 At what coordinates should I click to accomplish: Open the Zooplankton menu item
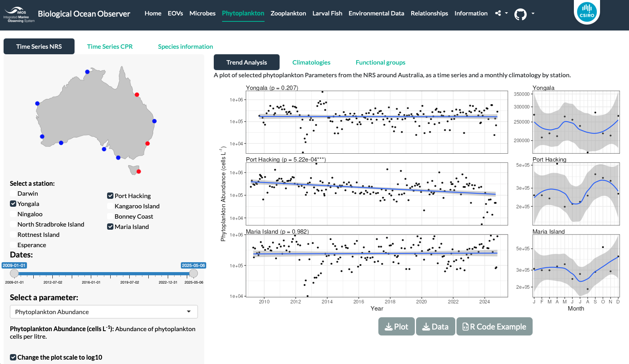(x=288, y=13)
